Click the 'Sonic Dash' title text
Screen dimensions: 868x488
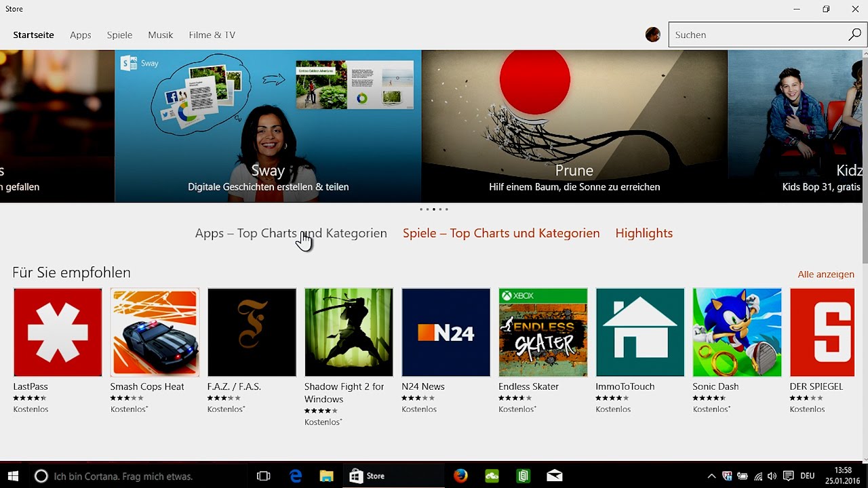point(715,386)
